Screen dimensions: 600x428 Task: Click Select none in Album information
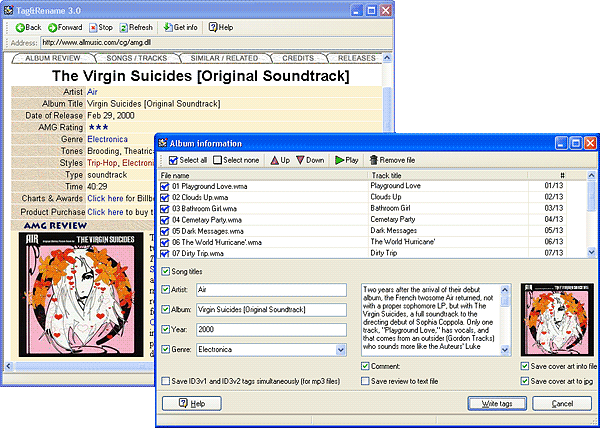coord(236,160)
